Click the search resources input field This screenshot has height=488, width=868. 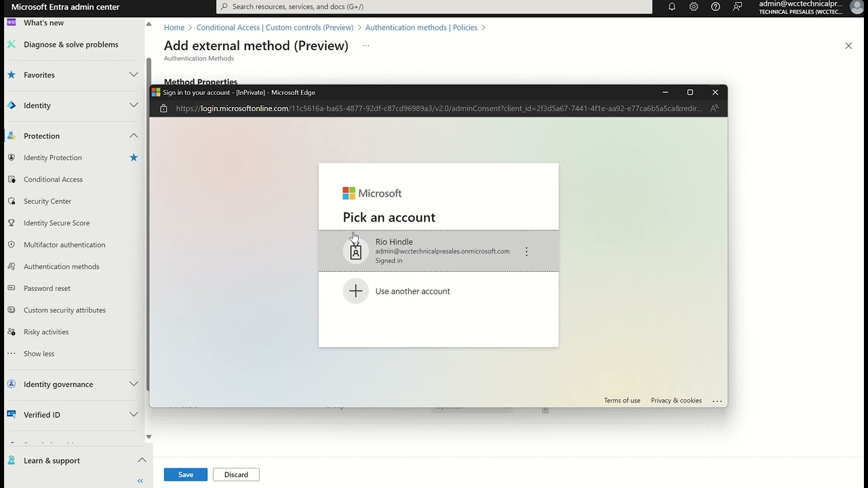(434, 7)
